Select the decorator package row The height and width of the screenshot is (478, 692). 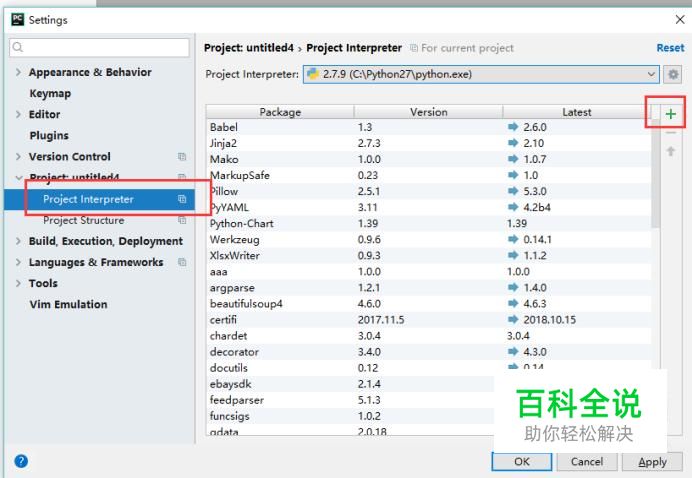(429, 352)
